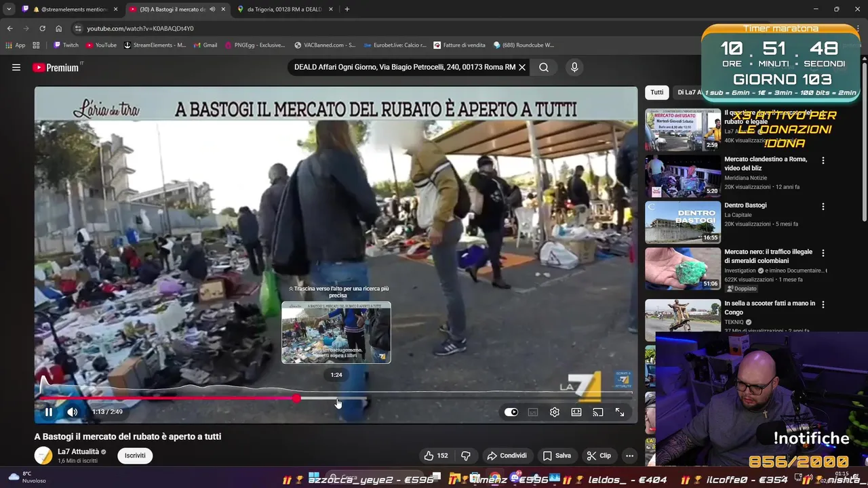Open video player settings gear
The image size is (868, 488).
tap(555, 411)
